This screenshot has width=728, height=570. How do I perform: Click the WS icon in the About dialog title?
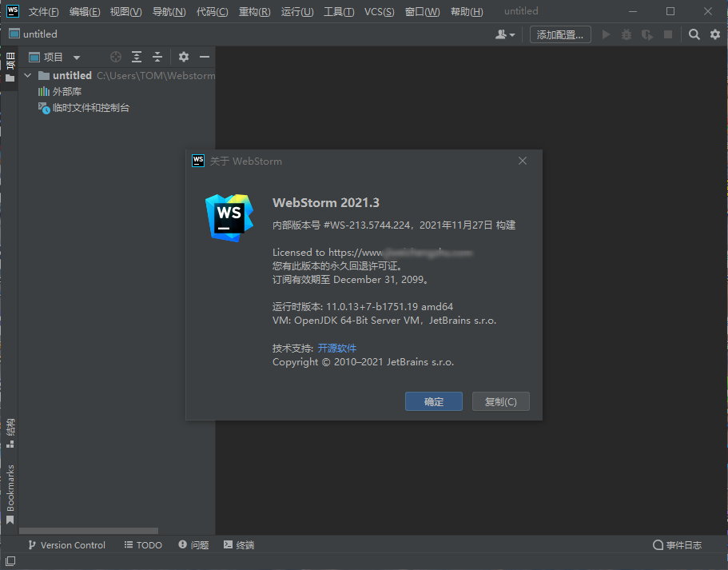[x=198, y=161]
